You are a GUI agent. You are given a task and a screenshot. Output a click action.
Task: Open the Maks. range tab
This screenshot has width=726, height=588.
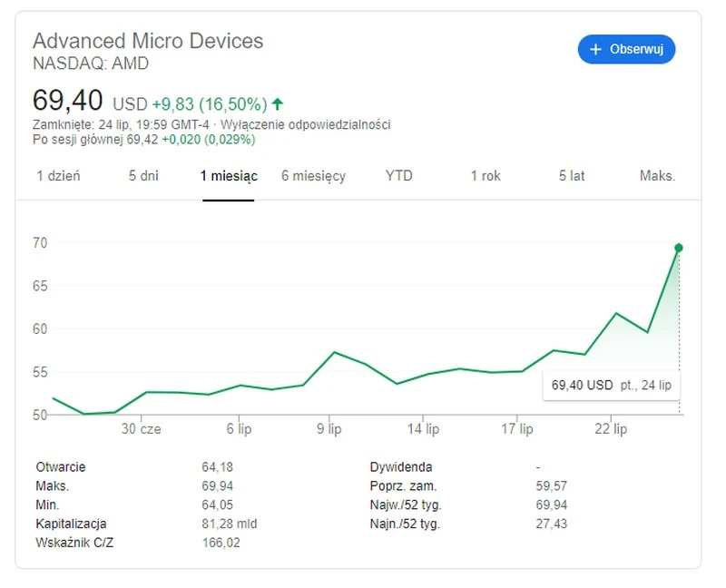pos(657,176)
